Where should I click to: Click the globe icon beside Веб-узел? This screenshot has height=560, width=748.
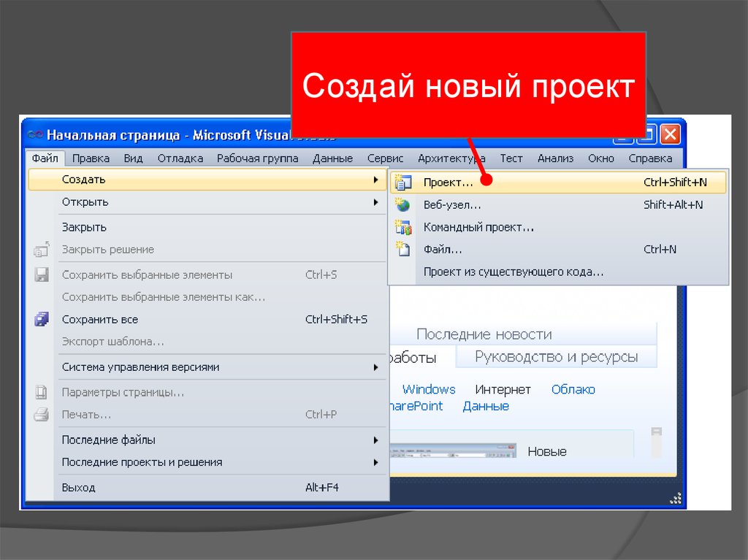tap(402, 205)
